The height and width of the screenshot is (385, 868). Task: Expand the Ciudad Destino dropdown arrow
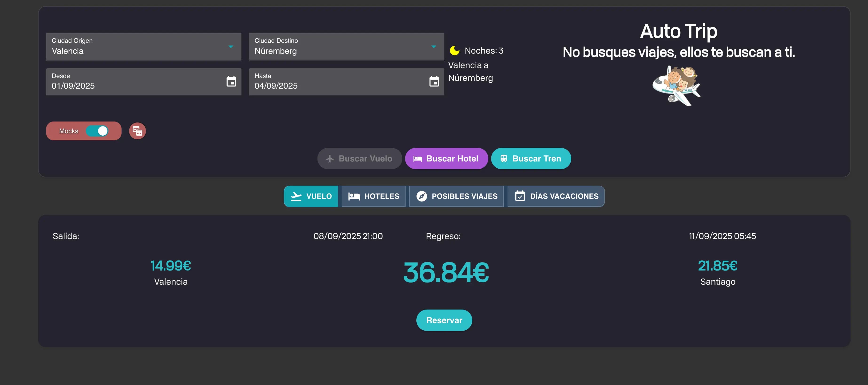pos(434,47)
